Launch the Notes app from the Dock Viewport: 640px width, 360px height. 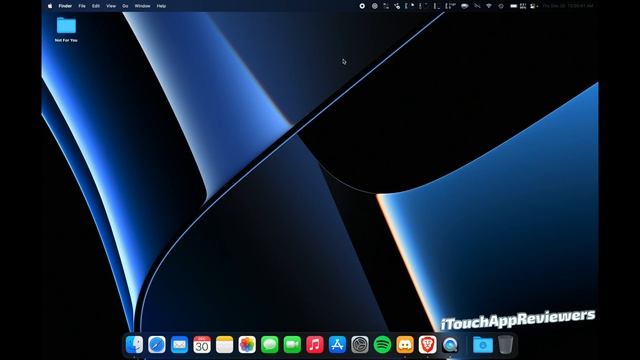point(224,345)
